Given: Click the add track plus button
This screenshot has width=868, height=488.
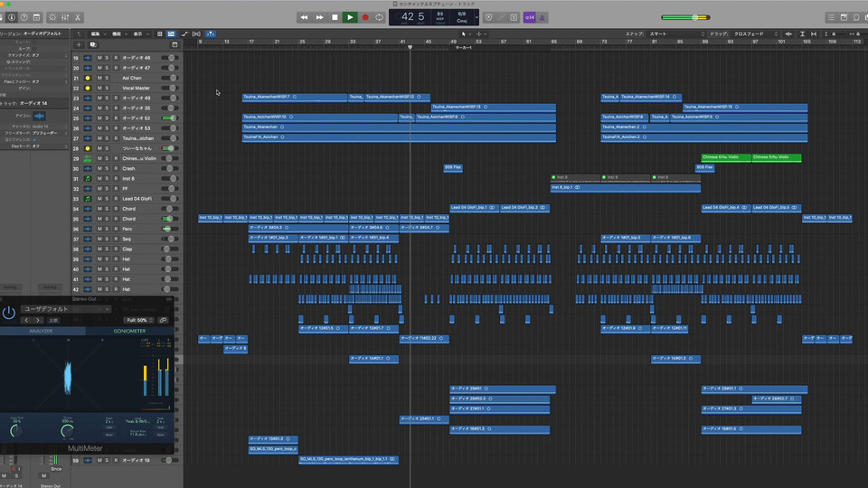Looking at the screenshot, I should tap(79, 44).
